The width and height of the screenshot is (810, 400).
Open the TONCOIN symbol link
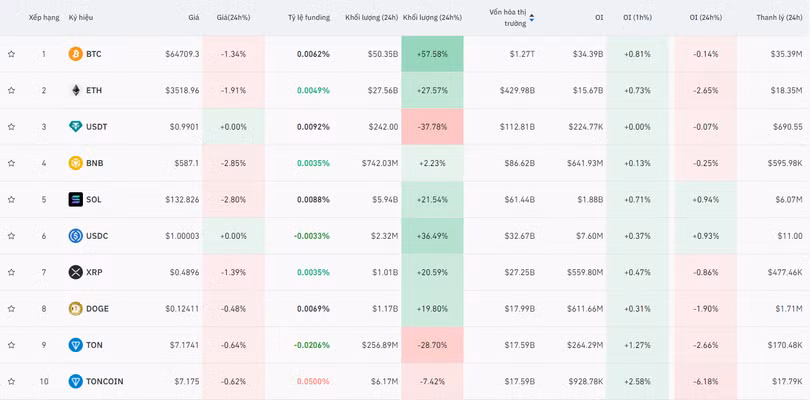click(103, 381)
